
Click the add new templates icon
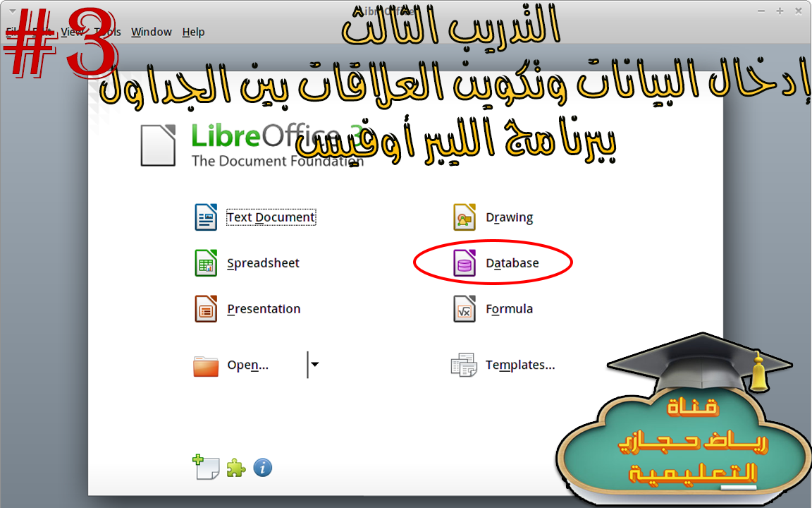click(x=206, y=467)
